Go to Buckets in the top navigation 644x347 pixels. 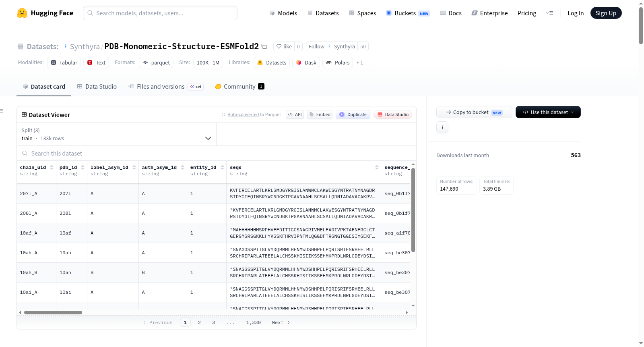408,13
